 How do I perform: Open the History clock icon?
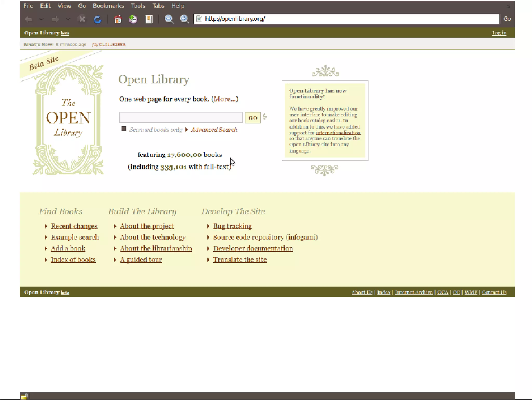pyautogui.click(x=133, y=19)
